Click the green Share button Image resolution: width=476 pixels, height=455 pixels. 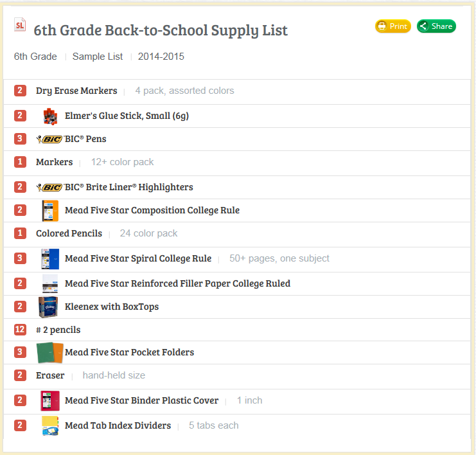[x=436, y=26]
